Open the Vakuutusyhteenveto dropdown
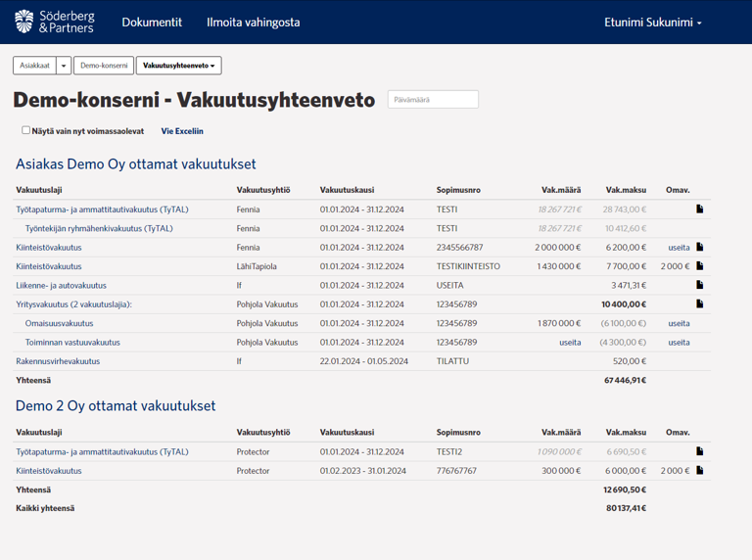 [179, 66]
